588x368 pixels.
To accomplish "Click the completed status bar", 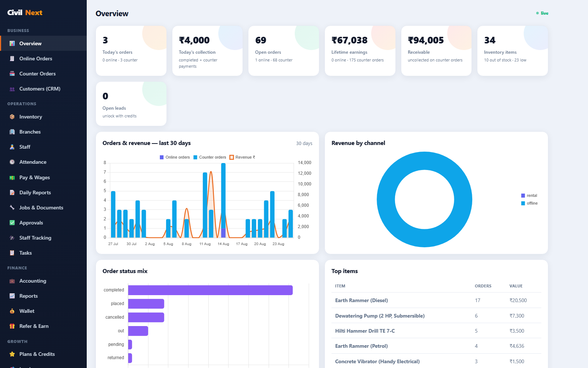I will point(210,290).
